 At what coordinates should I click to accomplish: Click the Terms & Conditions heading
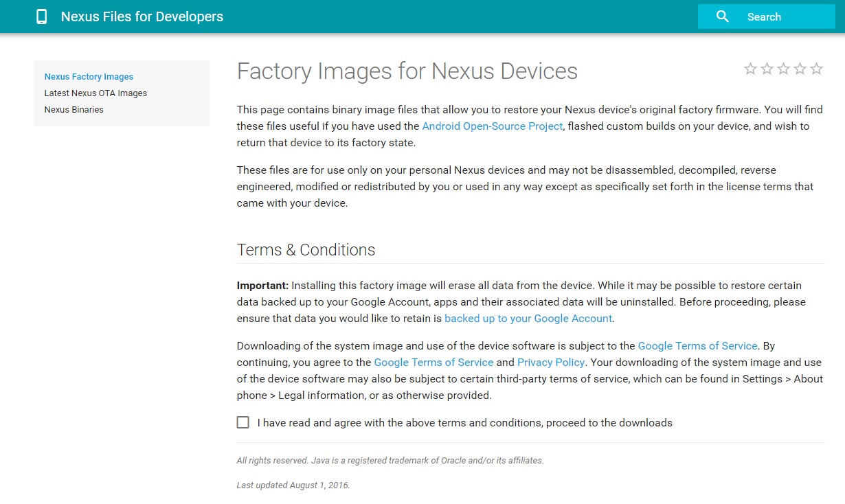(x=306, y=250)
